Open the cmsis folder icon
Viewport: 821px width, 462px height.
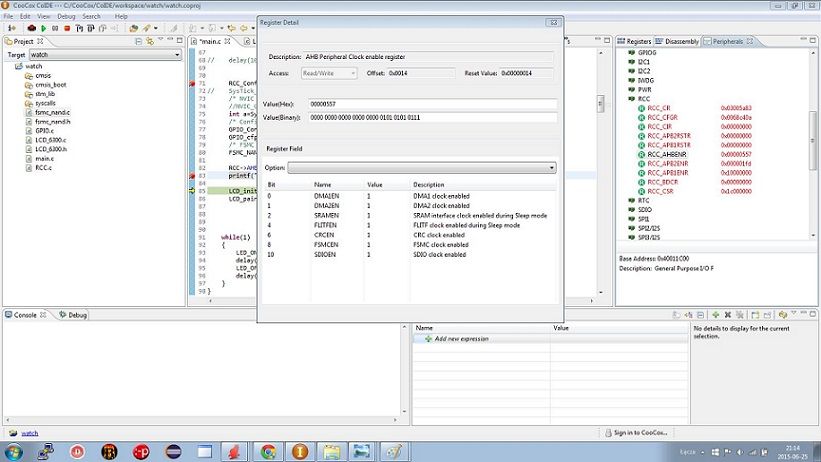[29, 75]
